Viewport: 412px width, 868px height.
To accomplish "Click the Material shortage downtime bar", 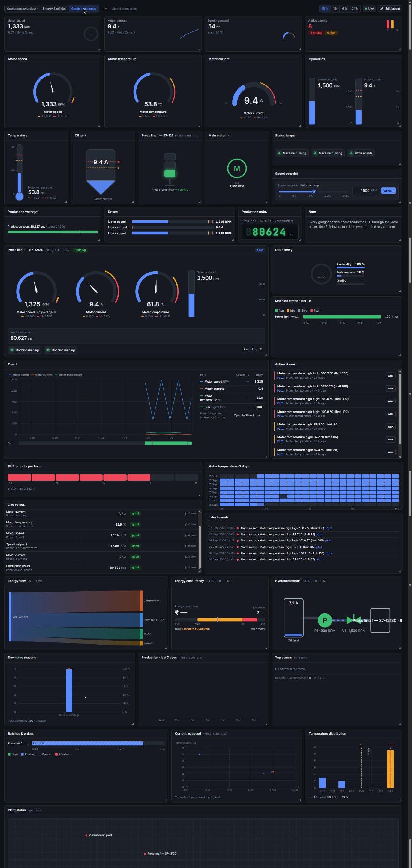I will [69, 691].
